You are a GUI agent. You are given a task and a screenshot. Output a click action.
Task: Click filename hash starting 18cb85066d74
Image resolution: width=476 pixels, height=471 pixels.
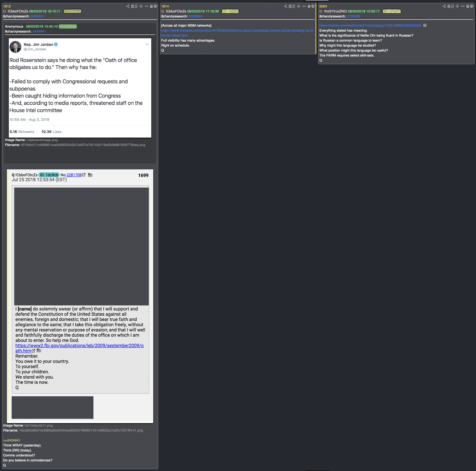point(81,430)
